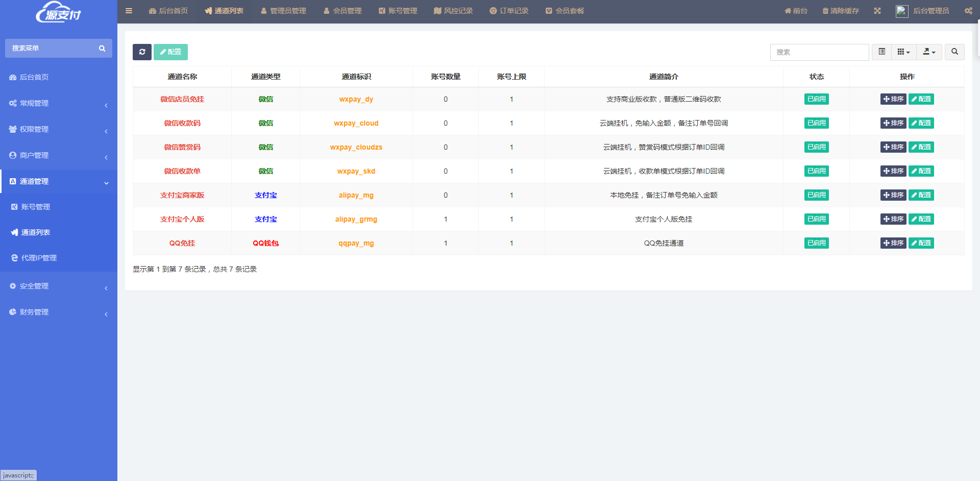This screenshot has width=980, height=481.
Task: Toggle 已启用 status for 支付宝个人版
Action: pos(816,219)
